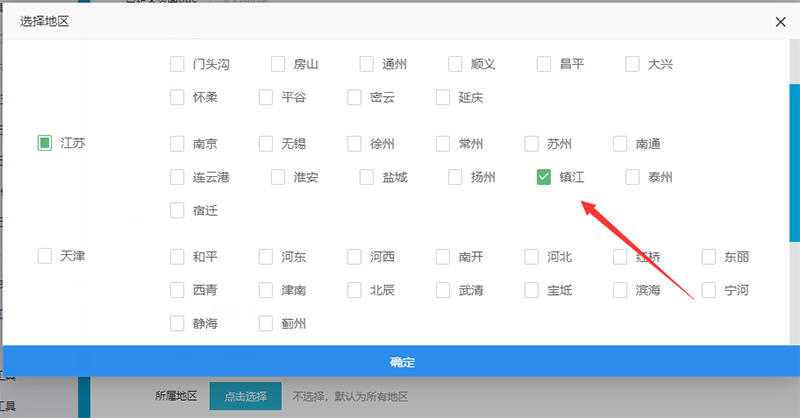Uncheck the 镇江 checkbox

544,177
